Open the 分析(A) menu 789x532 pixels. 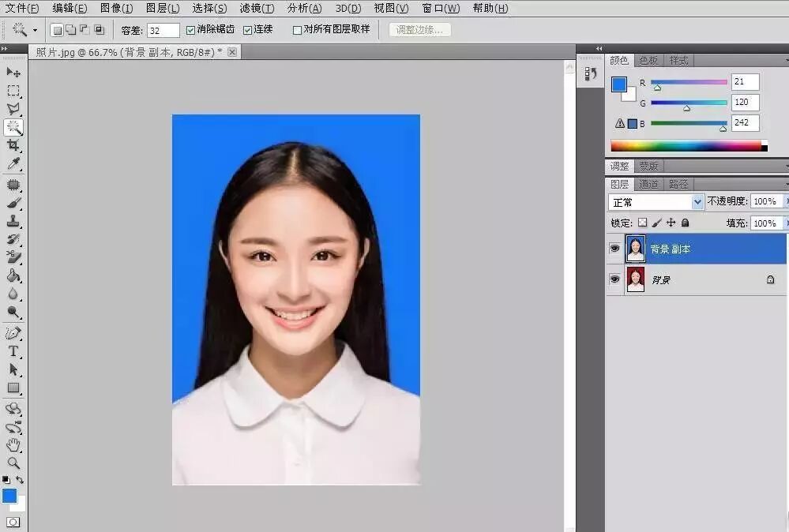pyautogui.click(x=304, y=8)
